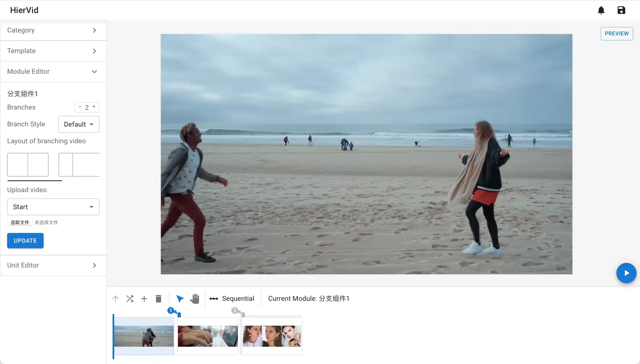Click the save disk icon
Image resolution: width=640 pixels, height=364 pixels.
pos(621,10)
